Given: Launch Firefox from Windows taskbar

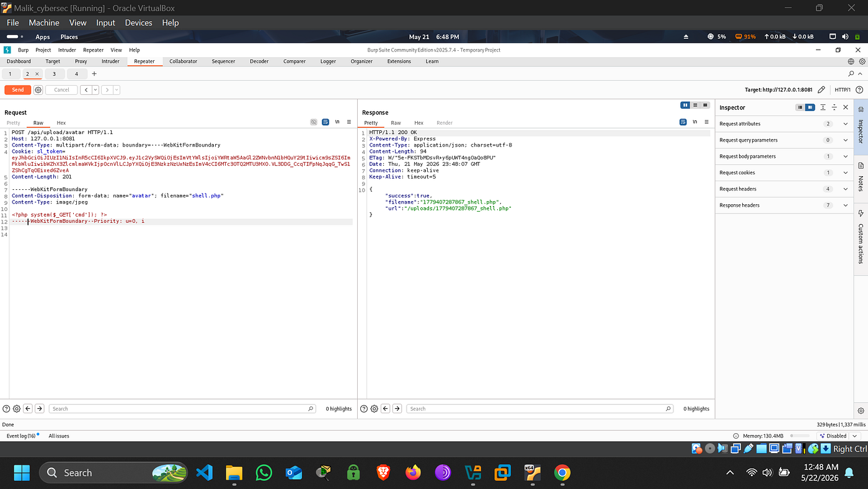Looking at the screenshot, I should point(413,473).
